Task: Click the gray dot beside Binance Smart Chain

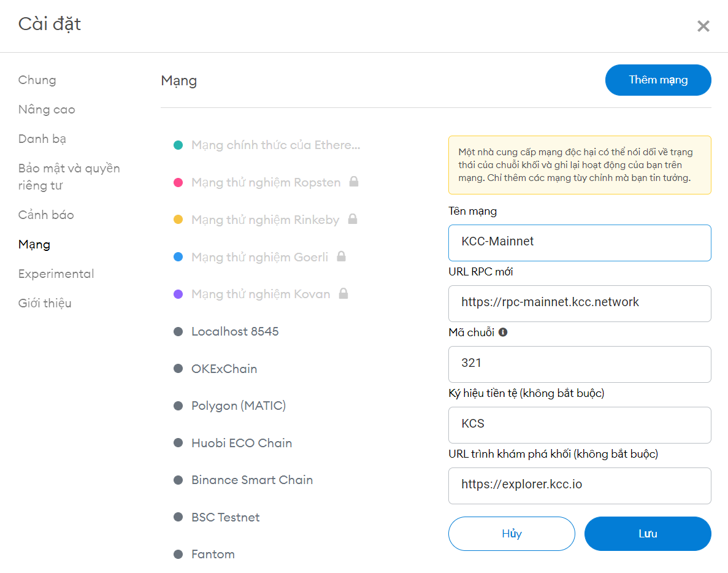Action: [x=178, y=480]
